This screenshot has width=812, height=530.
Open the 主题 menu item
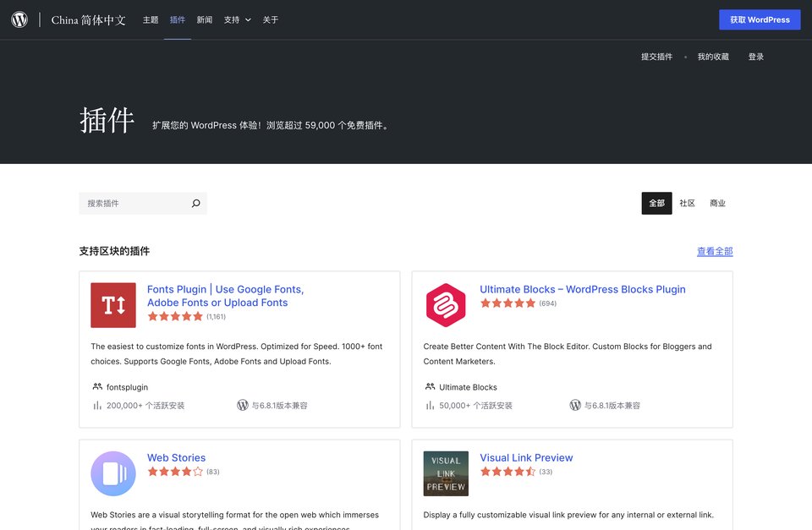pos(151,19)
